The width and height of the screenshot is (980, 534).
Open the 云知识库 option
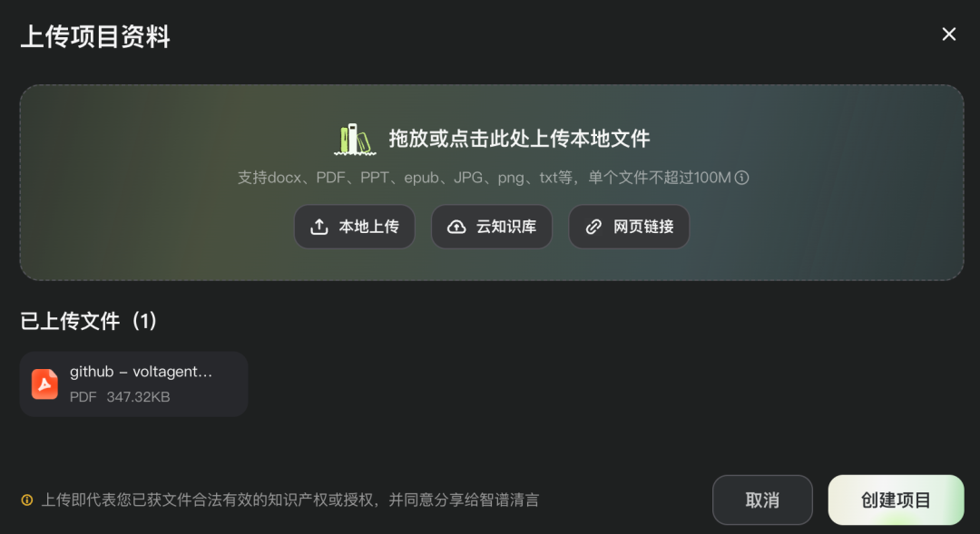pyautogui.click(x=492, y=227)
